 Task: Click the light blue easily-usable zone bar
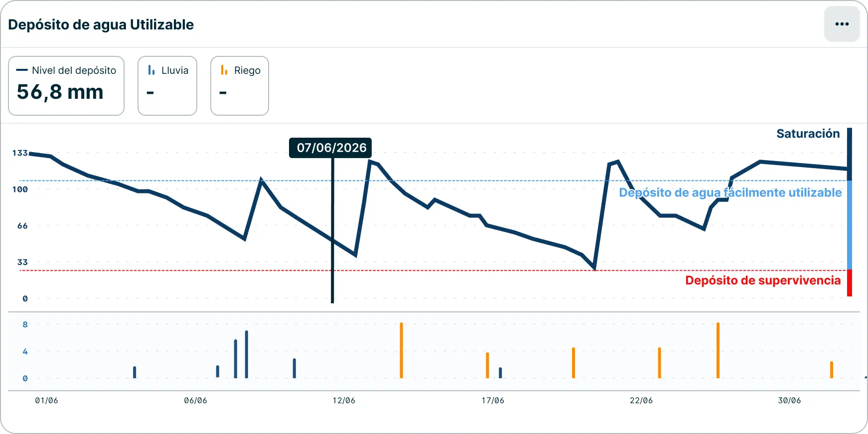click(x=850, y=225)
